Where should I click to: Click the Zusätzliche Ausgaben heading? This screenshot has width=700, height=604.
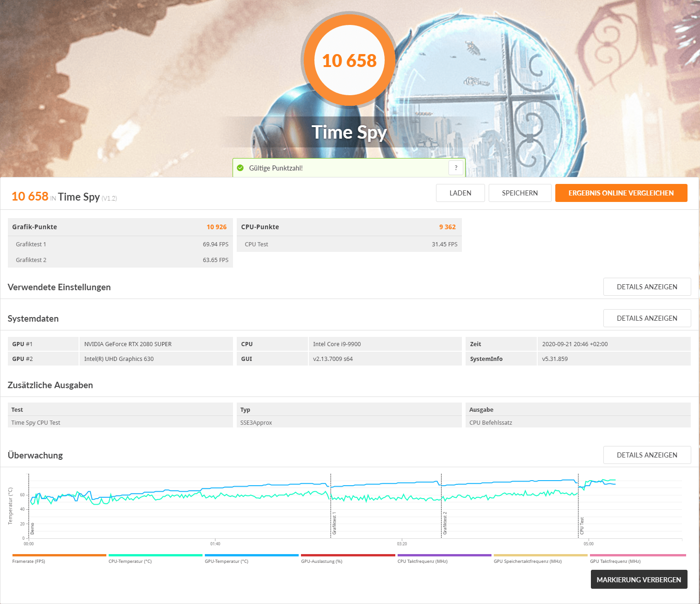click(x=50, y=385)
